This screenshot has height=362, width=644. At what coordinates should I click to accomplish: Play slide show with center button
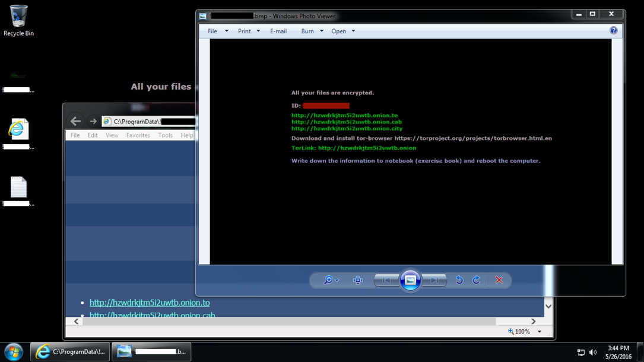[410, 280]
